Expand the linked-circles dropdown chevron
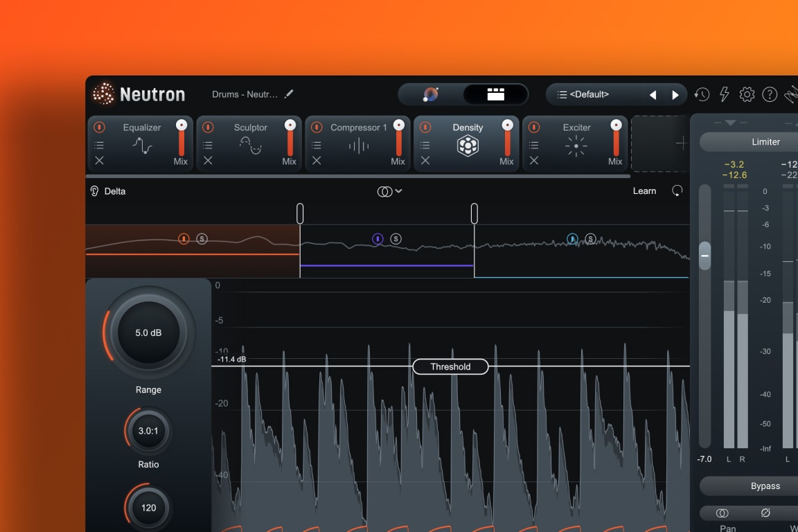The width and height of the screenshot is (798, 532). (398, 191)
